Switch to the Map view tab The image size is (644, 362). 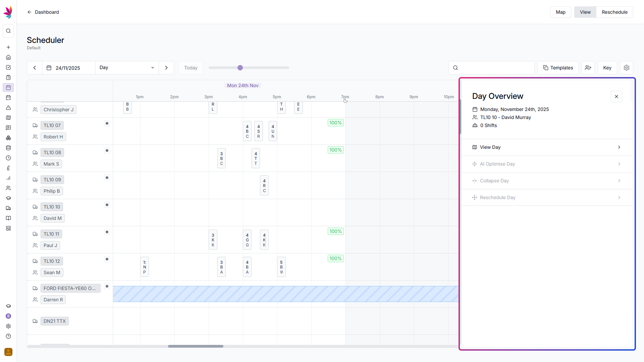560,12
